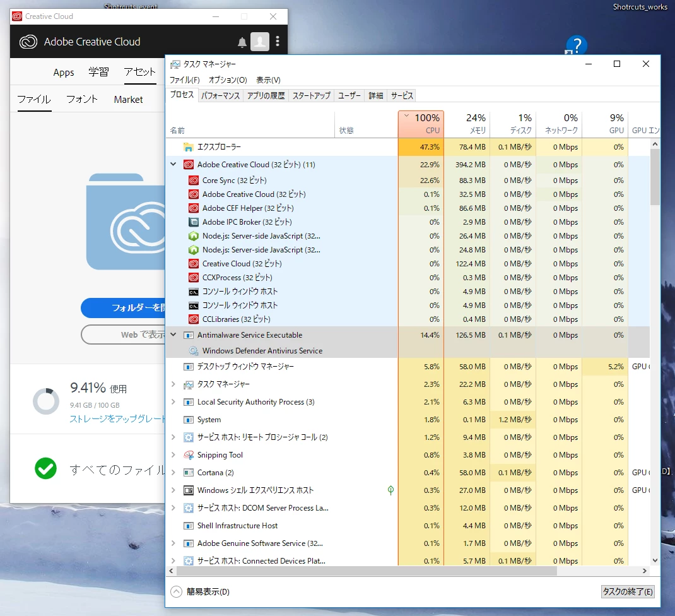Click the デスクトップ ウィンドウ マネージャー process icon
This screenshot has width=675, height=616.
[x=188, y=367]
